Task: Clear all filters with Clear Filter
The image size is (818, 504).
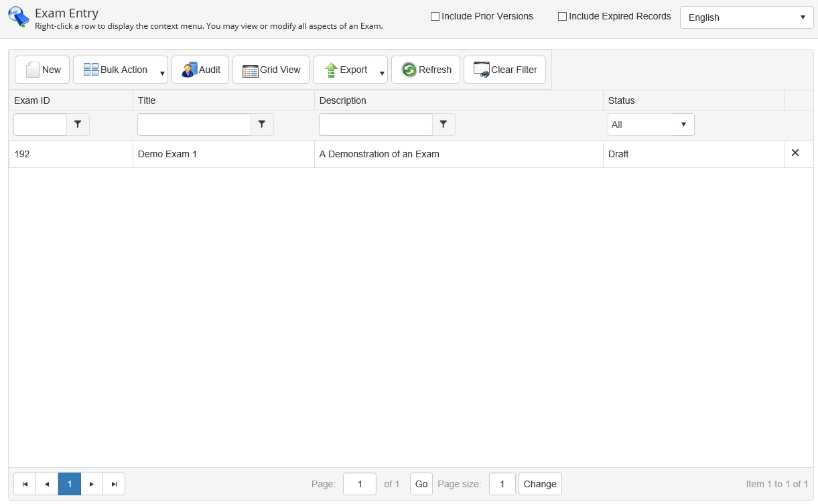Action: tap(504, 70)
